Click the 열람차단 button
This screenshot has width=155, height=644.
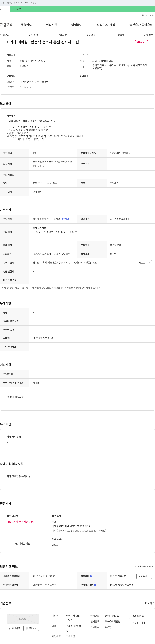coord(31,628)
